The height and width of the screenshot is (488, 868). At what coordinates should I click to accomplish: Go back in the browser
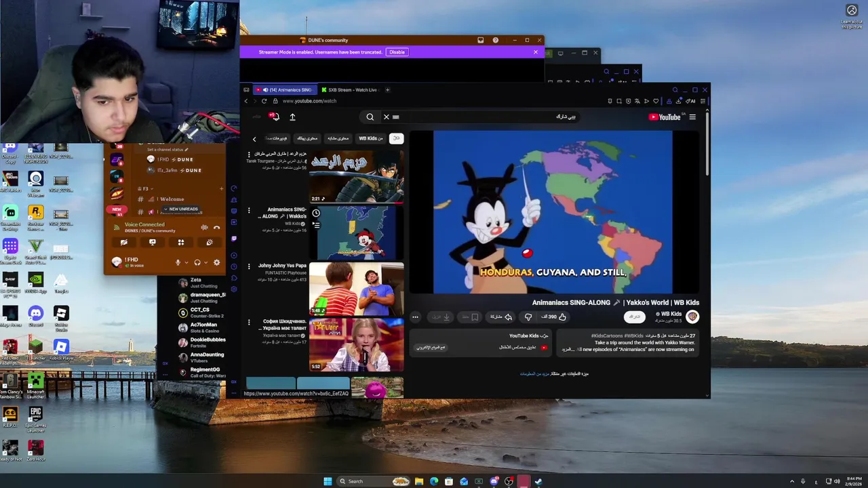click(246, 101)
